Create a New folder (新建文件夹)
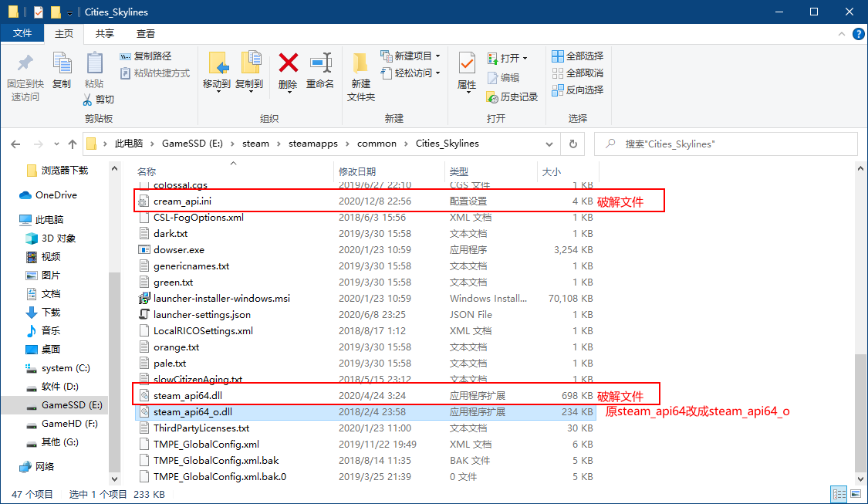Image resolution: width=868 pixels, height=504 pixels. 361,77
